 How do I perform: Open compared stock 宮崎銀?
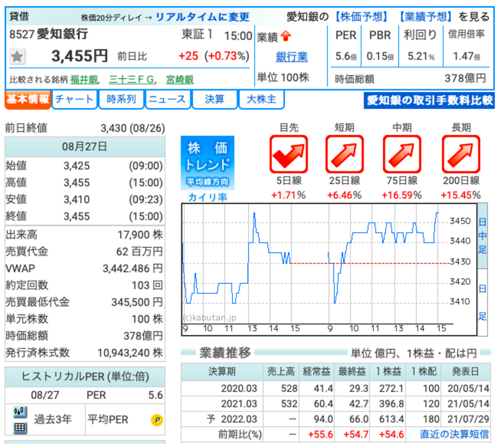click(x=180, y=80)
